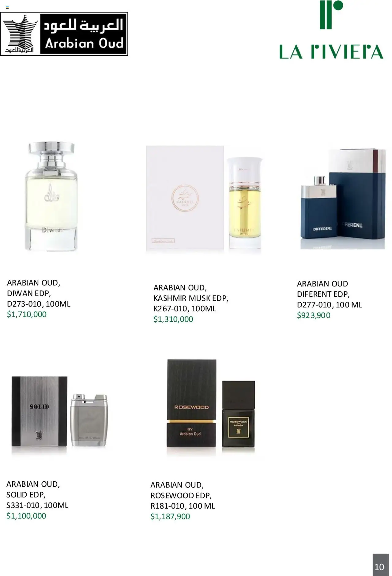Image resolution: width=392 pixels, height=576 pixels.
Task: Click the $923,900 Diferent price
Action: click(314, 315)
